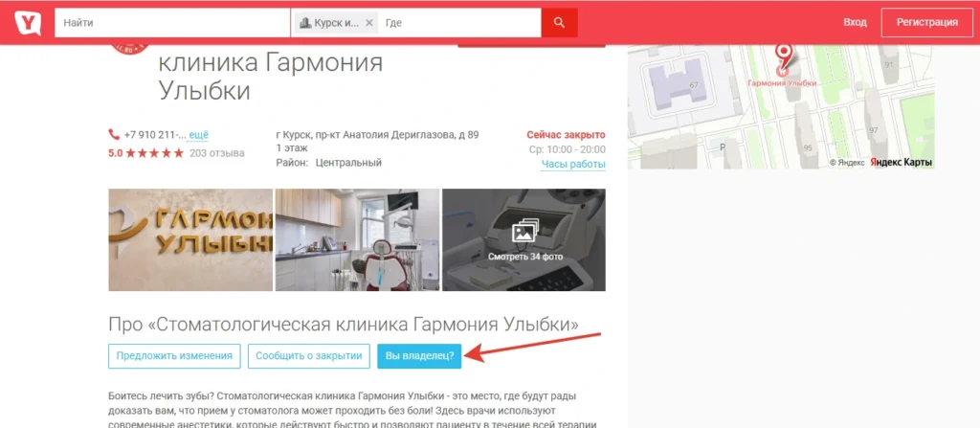Screen dimensions: 980x428
Task: Click the Яндекс Карты map logo
Action: point(902,163)
